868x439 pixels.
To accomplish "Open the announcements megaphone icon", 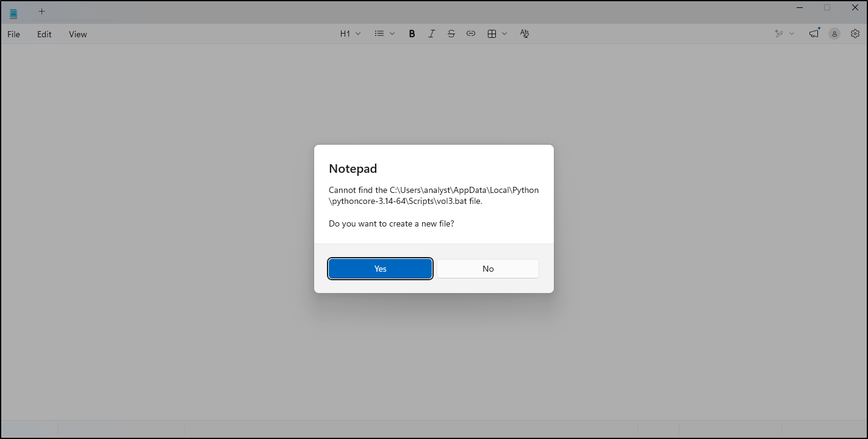I will [x=814, y=34].
